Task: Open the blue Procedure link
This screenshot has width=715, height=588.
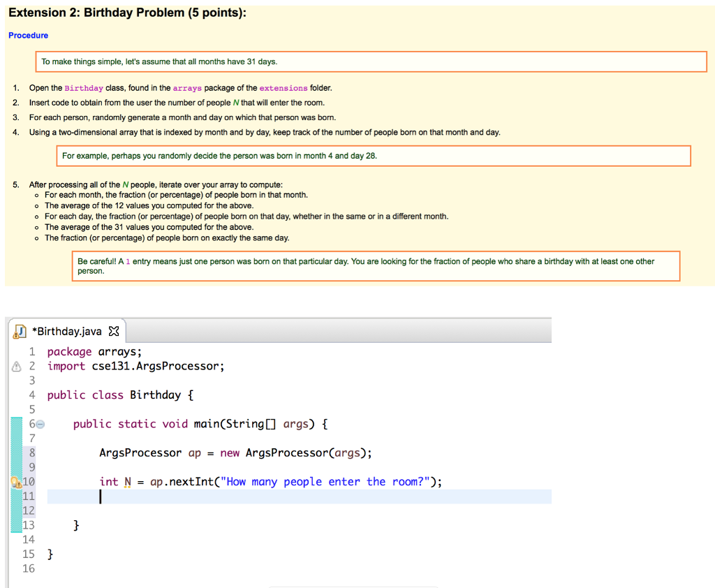Action: 27,35
